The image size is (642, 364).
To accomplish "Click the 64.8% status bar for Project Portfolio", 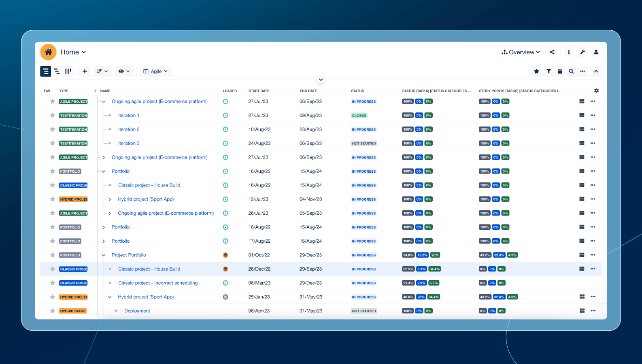I will pos(408,255).
